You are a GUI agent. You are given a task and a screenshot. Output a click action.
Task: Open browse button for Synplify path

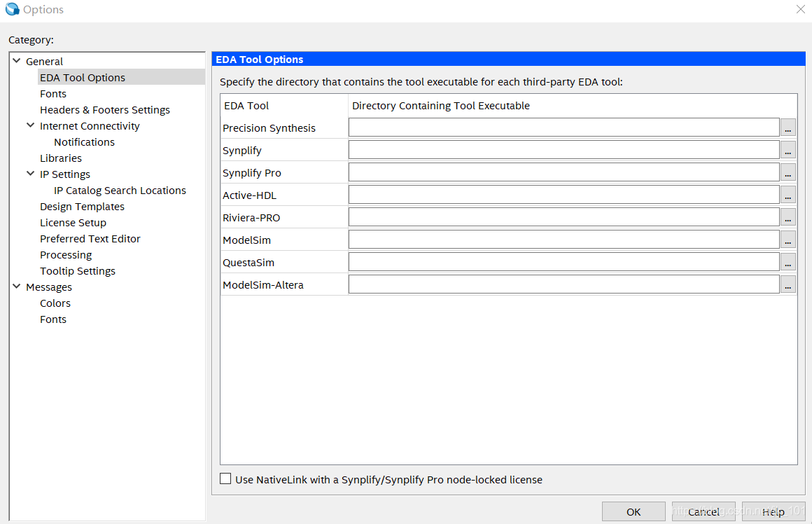pyautogui.click(x=787, y=150)
